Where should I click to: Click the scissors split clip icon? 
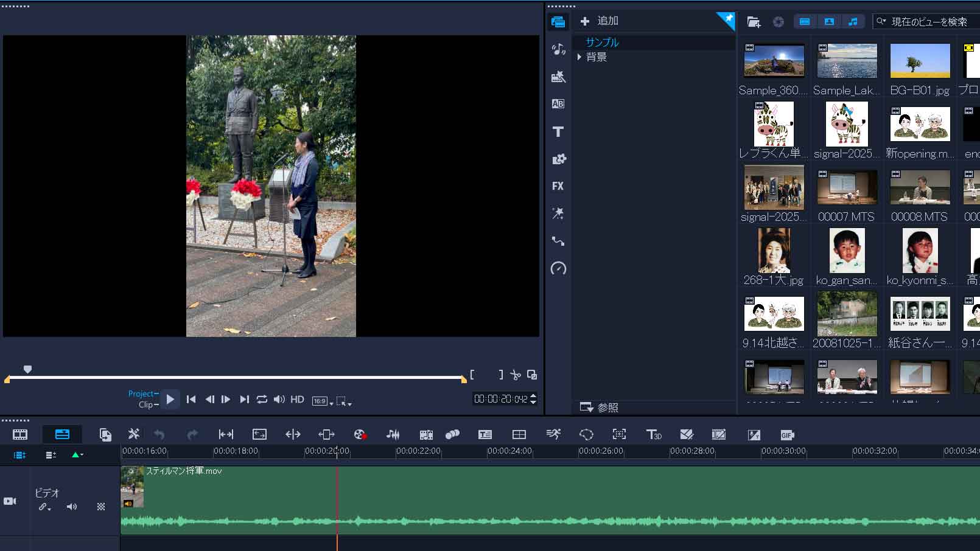[x=516, y=375]
